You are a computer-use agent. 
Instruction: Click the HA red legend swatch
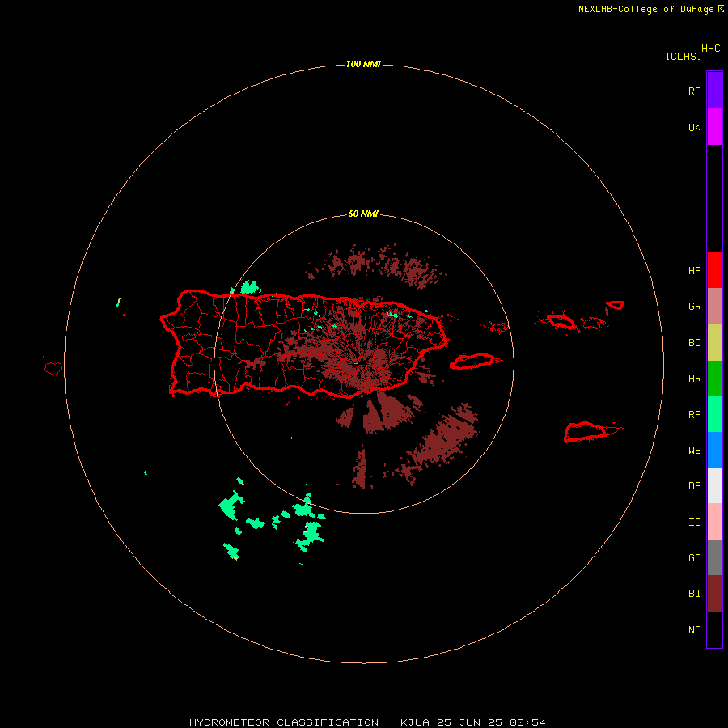coord(714,270)
